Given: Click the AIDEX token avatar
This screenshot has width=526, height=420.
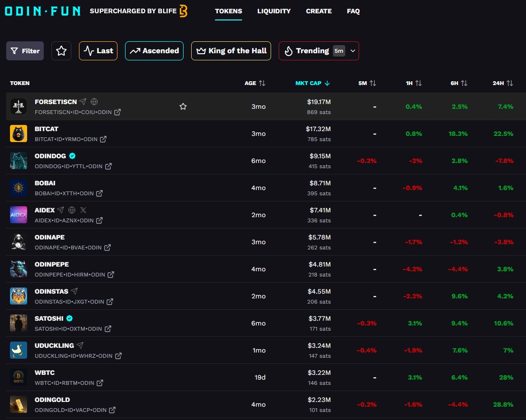Looking at the screenshot, I should (x=19, y=215).
